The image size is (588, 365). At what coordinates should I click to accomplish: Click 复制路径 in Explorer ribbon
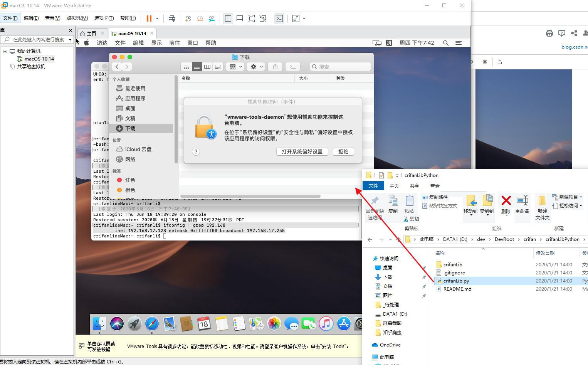click(x=435, y=197)
